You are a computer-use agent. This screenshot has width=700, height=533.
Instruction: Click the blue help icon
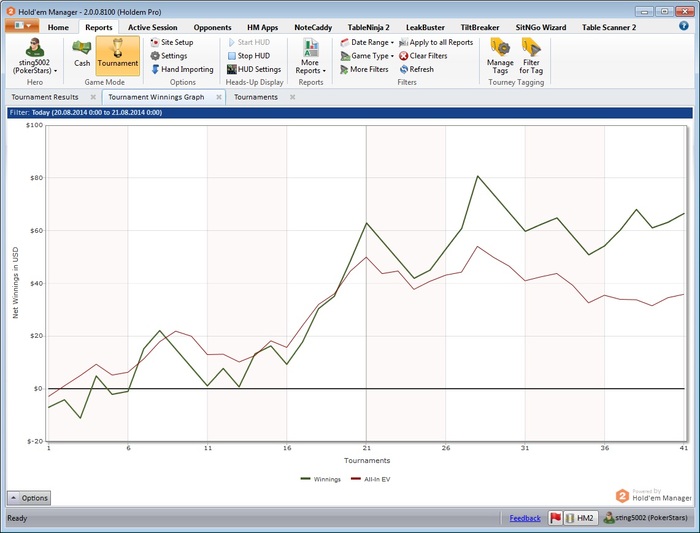[683, 26]
